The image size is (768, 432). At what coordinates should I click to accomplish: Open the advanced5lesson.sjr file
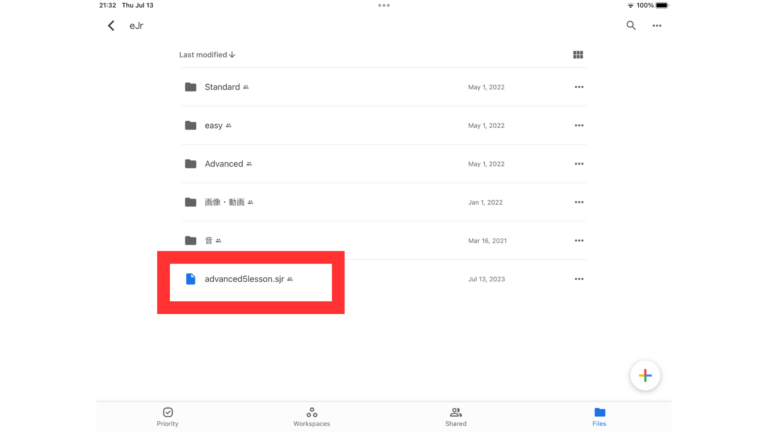[x=245, y=279]
